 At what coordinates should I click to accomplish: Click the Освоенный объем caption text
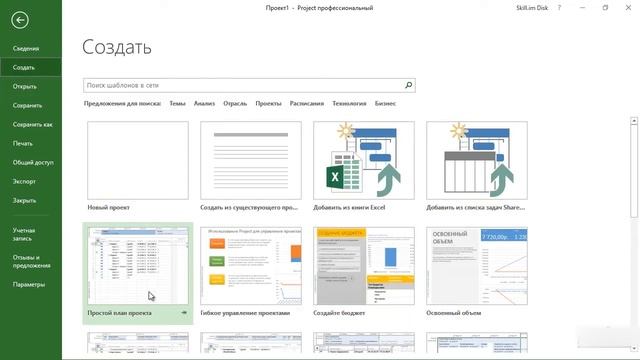point(453,313)
